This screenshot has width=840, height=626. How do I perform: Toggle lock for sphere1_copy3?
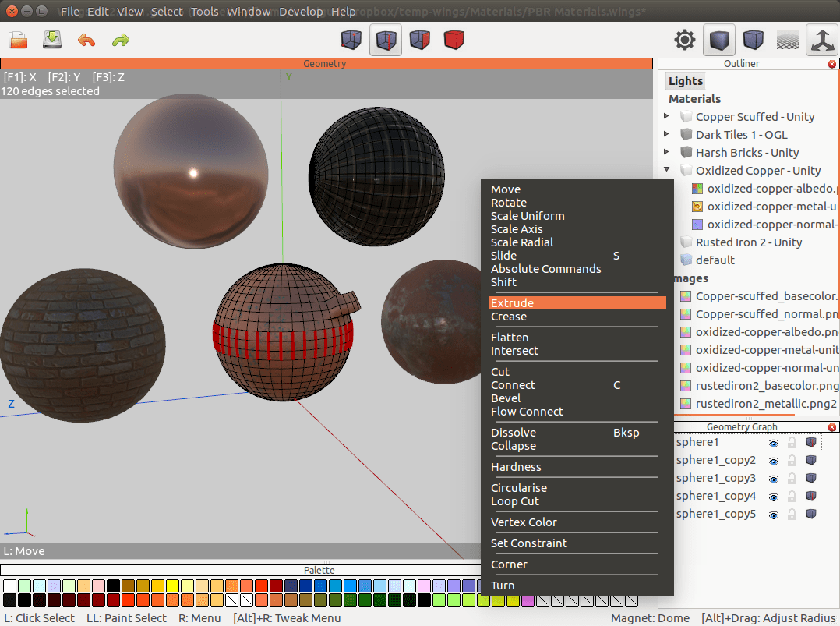(x=792, y=479)
